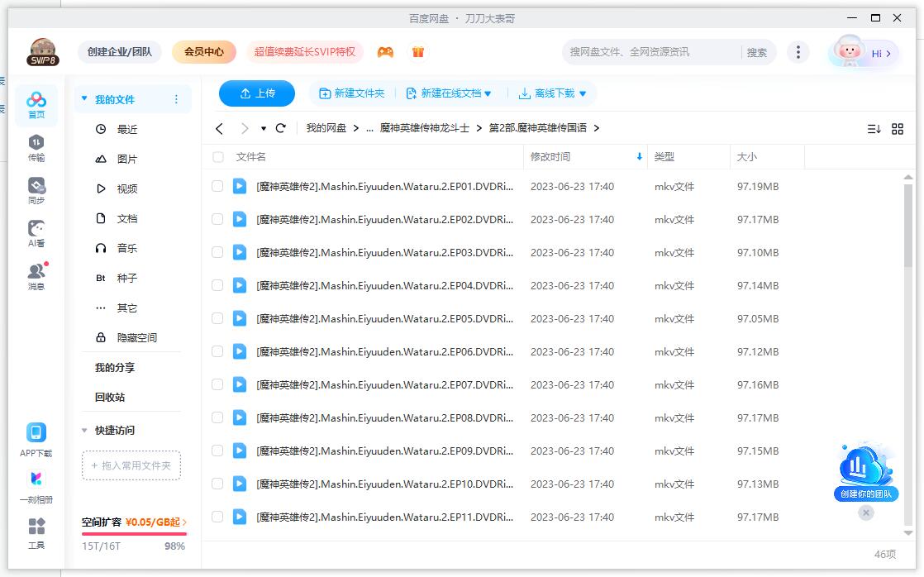Open the 传输 transfer sidebar icon
This screenshot has width=924, height=577.
36,148
